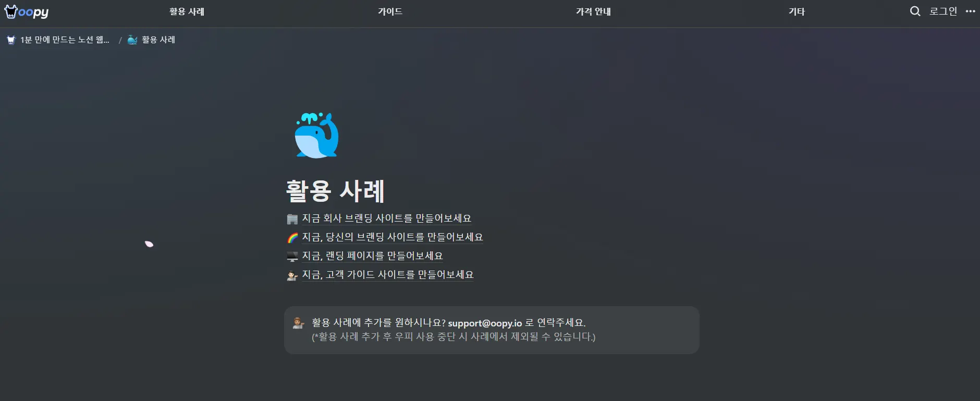The image size is (980, 401).
Task: Click the large whale page icon
Action: tap(316, 135)
